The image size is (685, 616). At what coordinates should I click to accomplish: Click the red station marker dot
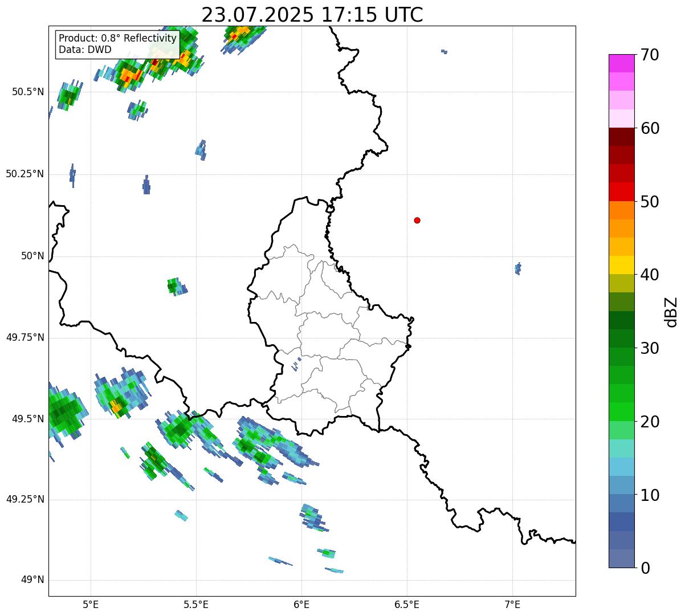click(x=417, y=220)
